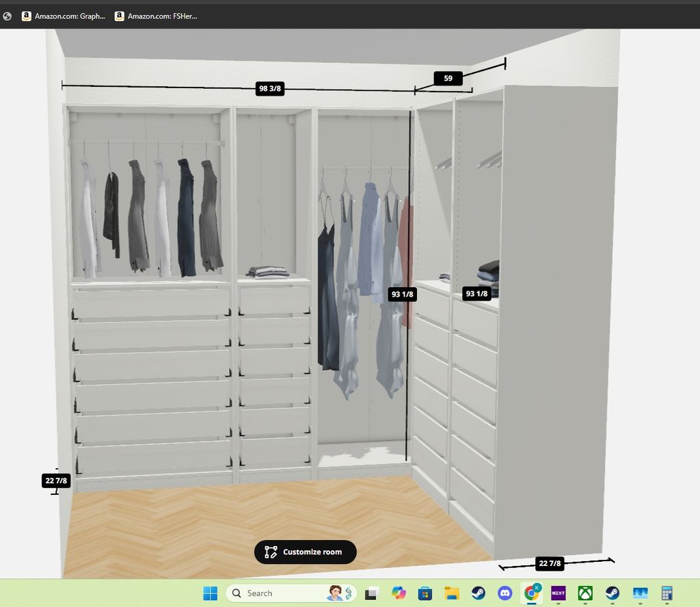Open File Explorer from the taskbar
The height and width of the screenshot is (607, 700).
coord(451,593)
